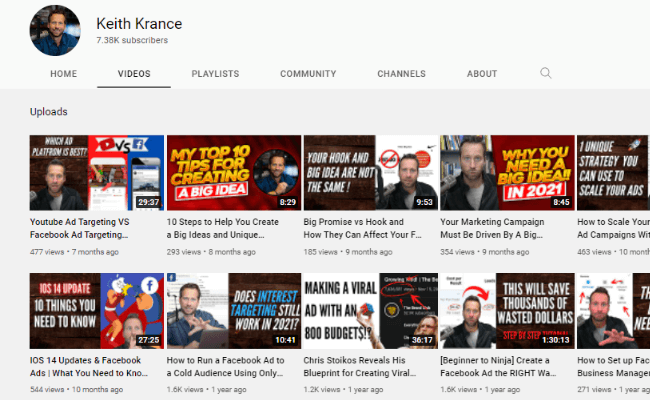This screenshot has height=400, width=650.
Task: Open iOS 14 Update 10 things thumbnail
Action: click(x=97, y=310)
